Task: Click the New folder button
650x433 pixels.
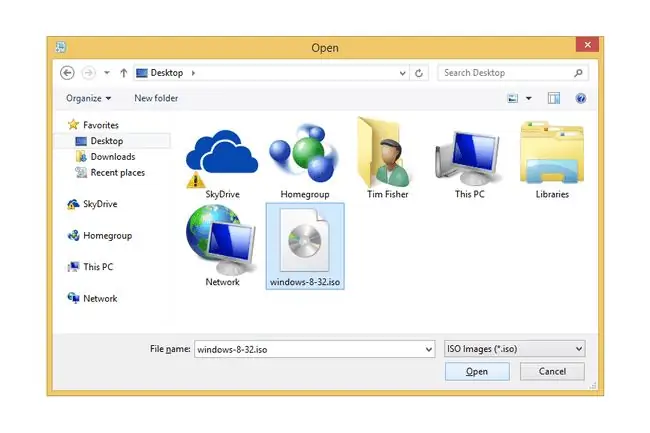Action: pyautogui.click(x=156, y=98)
